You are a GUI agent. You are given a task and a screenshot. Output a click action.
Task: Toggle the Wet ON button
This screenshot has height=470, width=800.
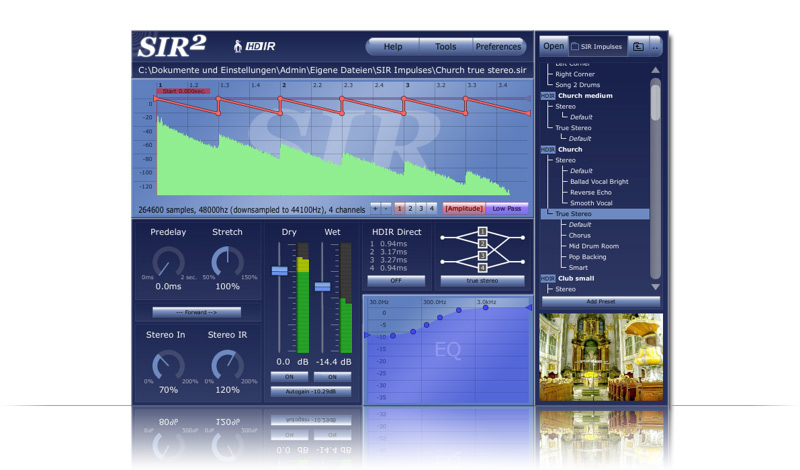[332, 377]
